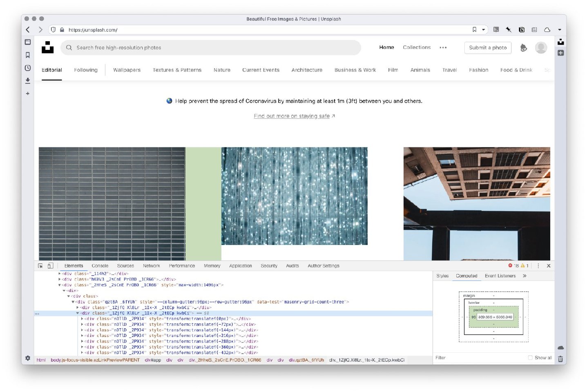Image resolution: width=587 pixels, height=392 pixels.
Task: Collapse the qztBA _6fYUh div node
Action: click(73, 302)
